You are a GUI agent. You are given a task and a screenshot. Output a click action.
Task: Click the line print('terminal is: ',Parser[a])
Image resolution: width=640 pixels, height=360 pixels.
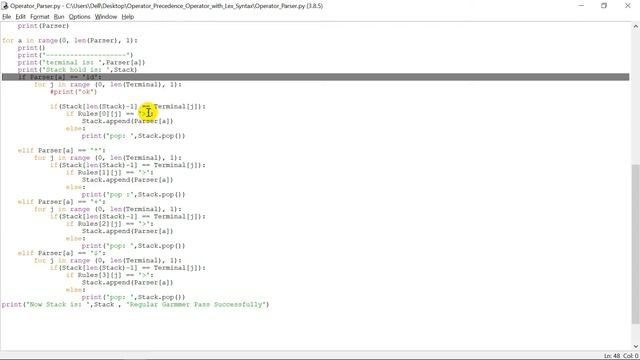coord(81,62)
